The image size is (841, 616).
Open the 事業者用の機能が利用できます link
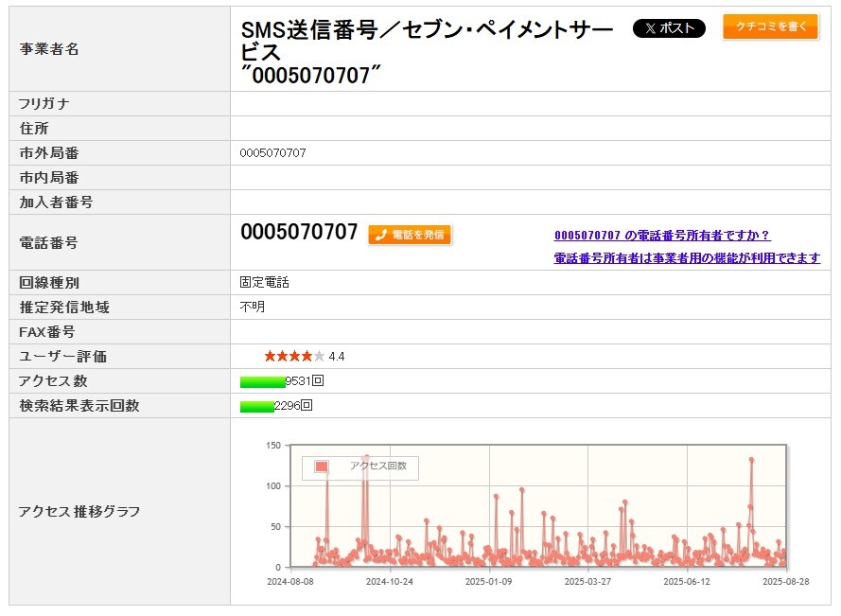(x=687, y=258)
